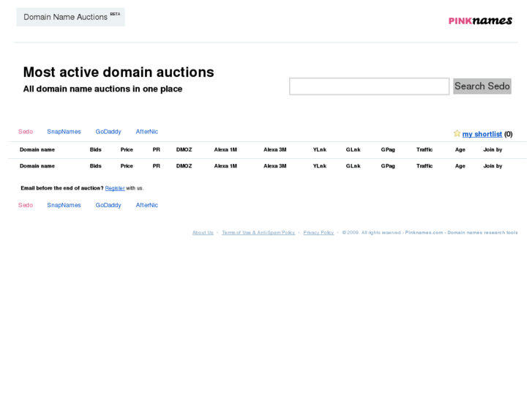Viewport: 532px width, 399px height.
Task: Sort by Domain name in top header
Action: [x=37, y=150]
